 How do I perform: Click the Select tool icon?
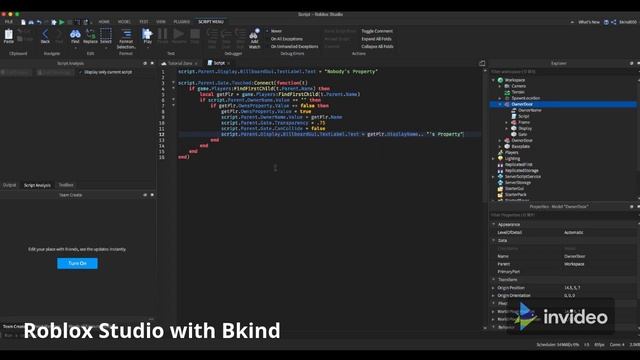(x=106, y=33)
